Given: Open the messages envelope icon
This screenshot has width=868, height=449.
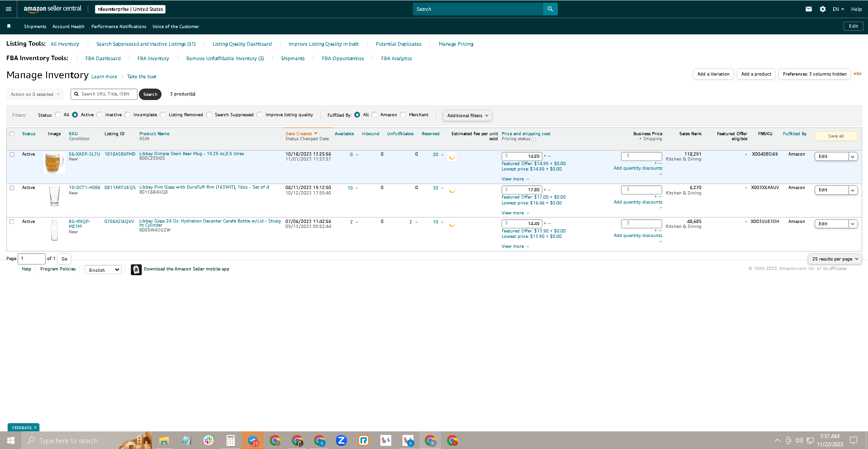Looking at the screenshot, I should pos(809,9).
